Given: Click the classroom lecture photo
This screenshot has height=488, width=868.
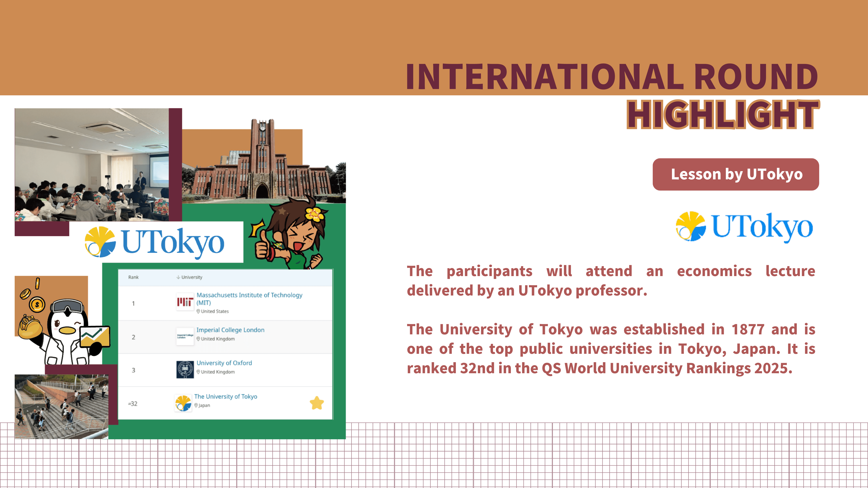Looking at the screenshot, I should 92,164.
